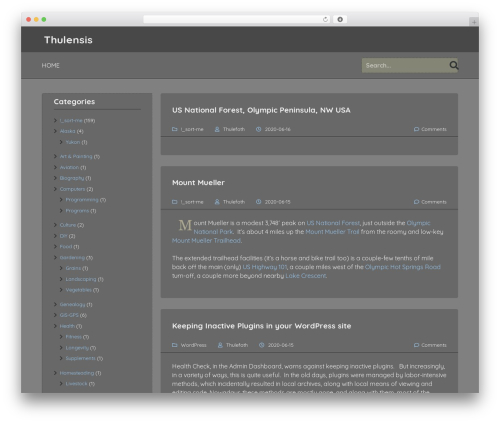Click the search magnifier icon
Screen dimensions: 500x423
click(x=454, y=65)
